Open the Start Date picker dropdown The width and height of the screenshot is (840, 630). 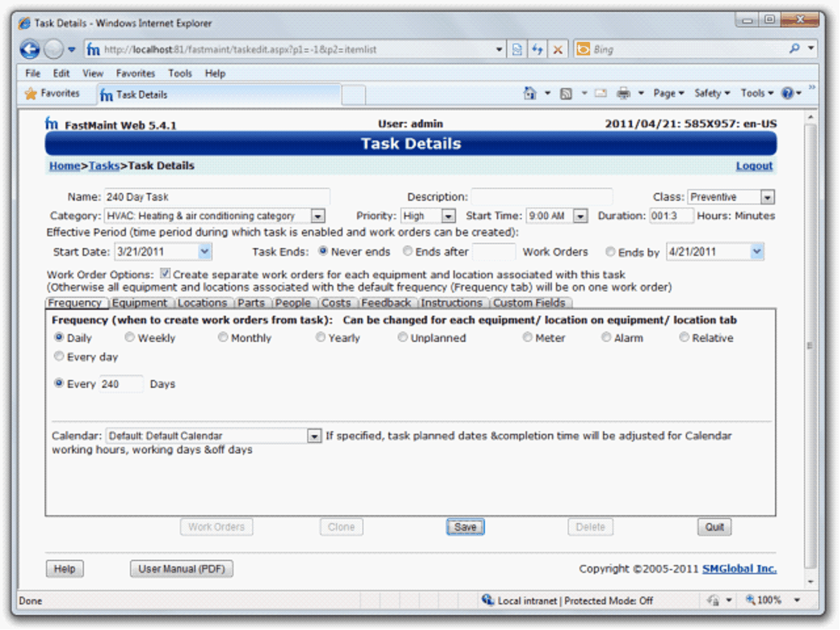tap(205, 251)
